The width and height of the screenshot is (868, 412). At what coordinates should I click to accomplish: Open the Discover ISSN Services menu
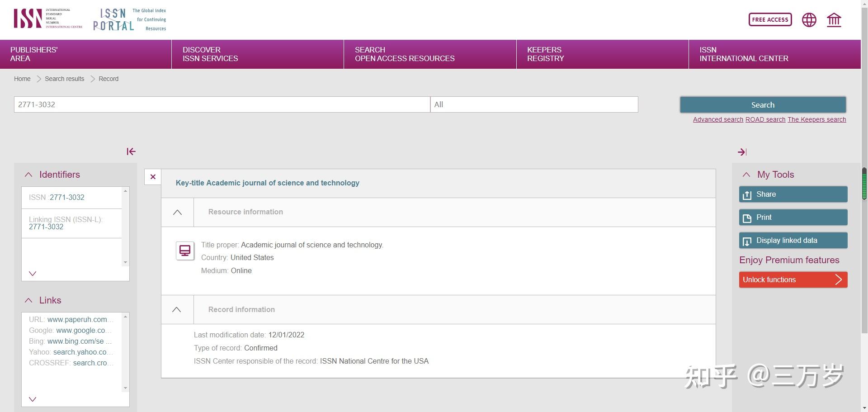click(x=258, y=54)
